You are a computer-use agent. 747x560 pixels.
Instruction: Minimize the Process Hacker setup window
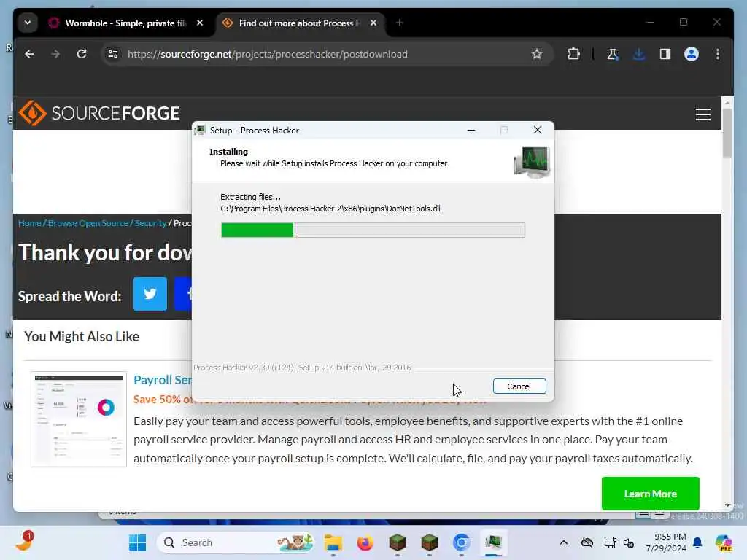[x=471, y=130]
